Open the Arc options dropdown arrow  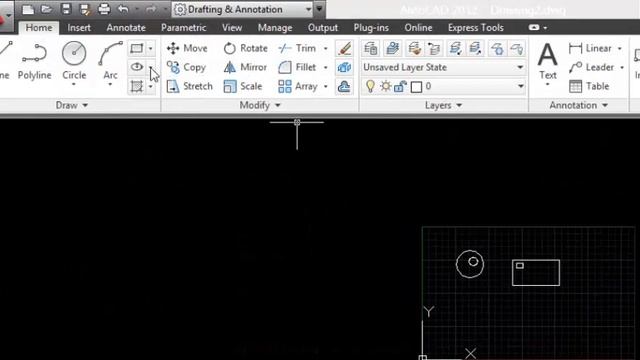point(110,84)
